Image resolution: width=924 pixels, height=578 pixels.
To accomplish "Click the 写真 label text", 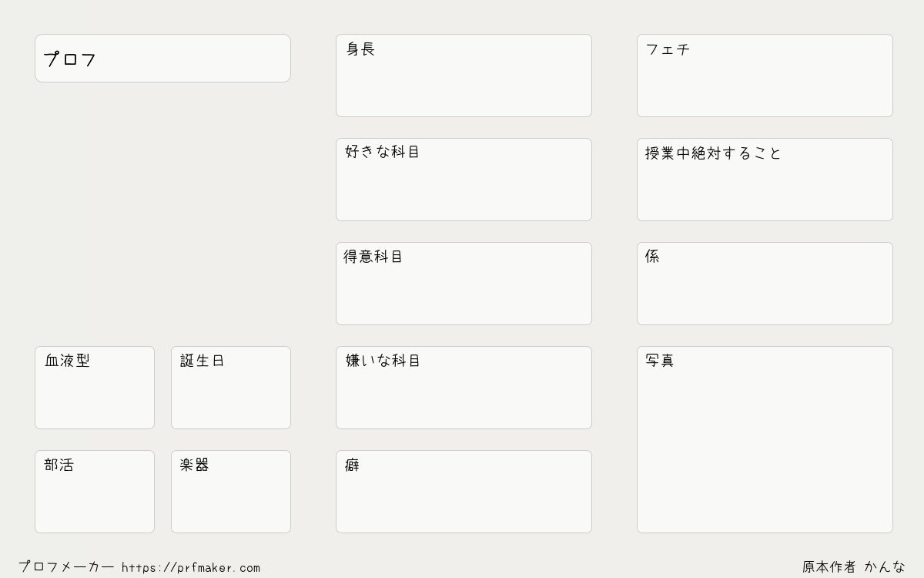I will coord(660,361).
